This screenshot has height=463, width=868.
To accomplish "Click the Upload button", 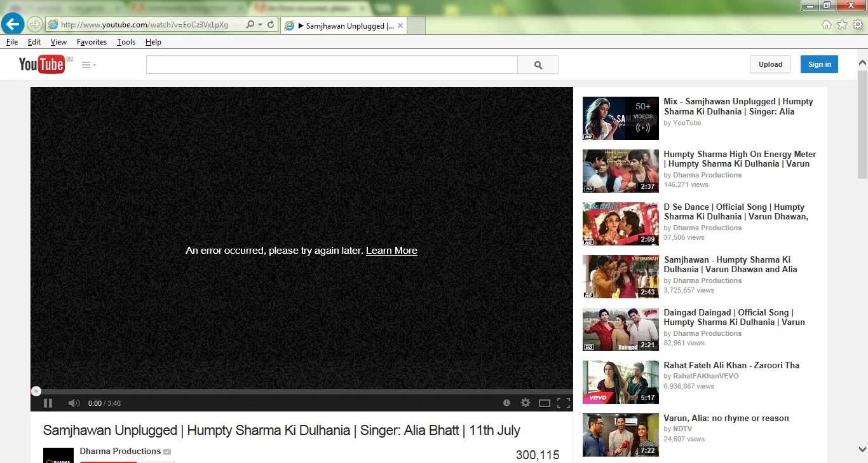I will click(770, 64).
